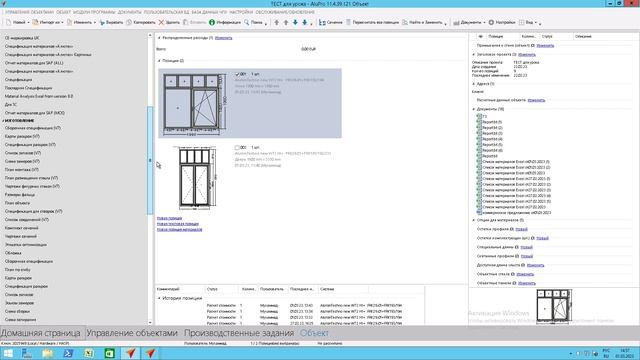Open PowerShell from the taskbar
Image resolution: width=640 pixels, height=360 pixels.
pyautogui.click(x=68, y=353)
